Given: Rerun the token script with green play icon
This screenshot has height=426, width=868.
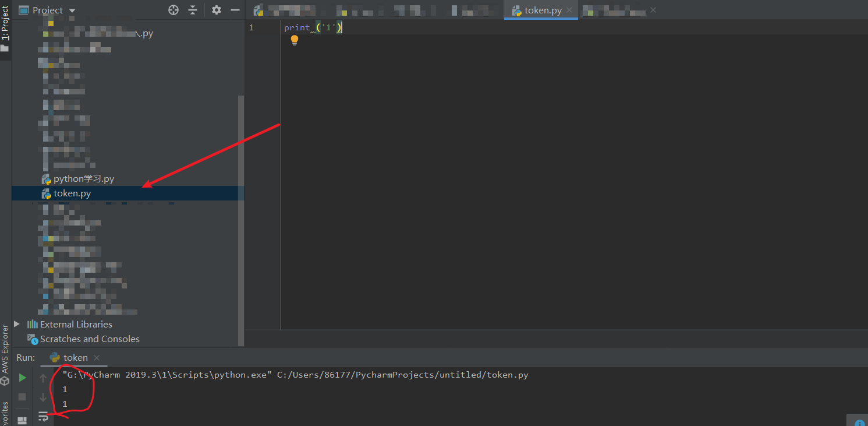Looking at the screenshot, I should tap(22, 377).
